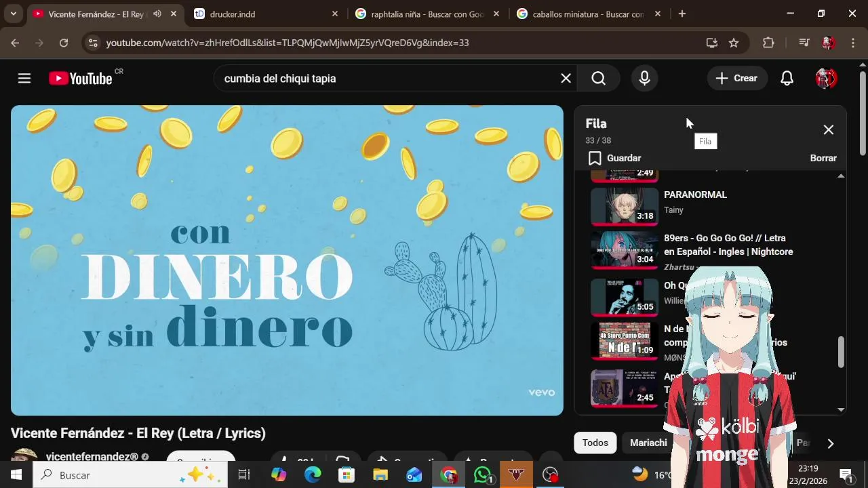Open Chrome profile avatar
868x488 pixels.
(x=828, y=43)
